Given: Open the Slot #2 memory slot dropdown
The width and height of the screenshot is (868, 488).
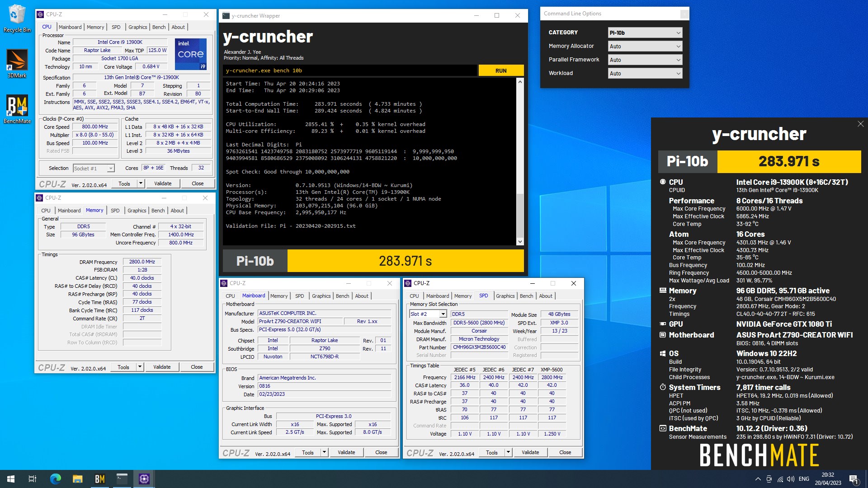Looking at the screenshot, I should 428,314.
